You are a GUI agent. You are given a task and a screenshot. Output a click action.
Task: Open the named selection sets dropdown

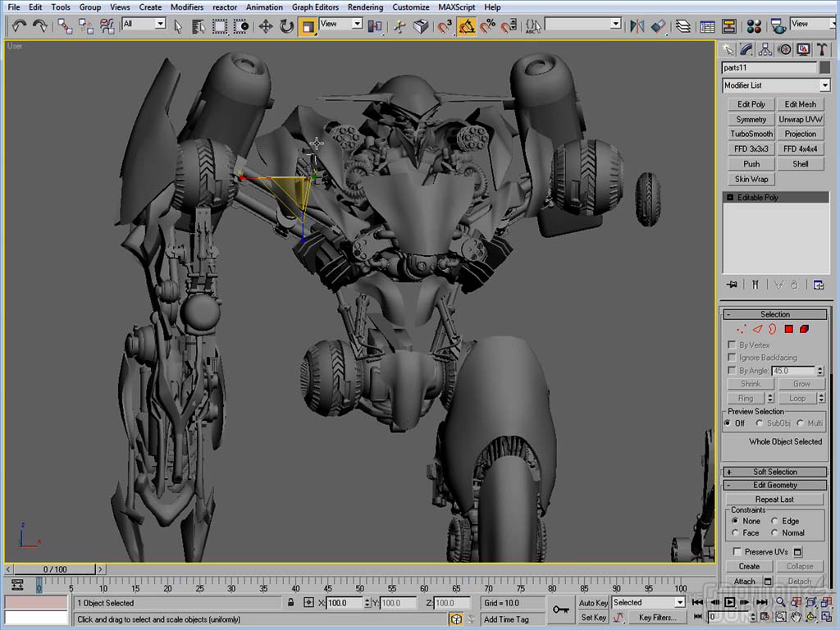tap(583, 24)
